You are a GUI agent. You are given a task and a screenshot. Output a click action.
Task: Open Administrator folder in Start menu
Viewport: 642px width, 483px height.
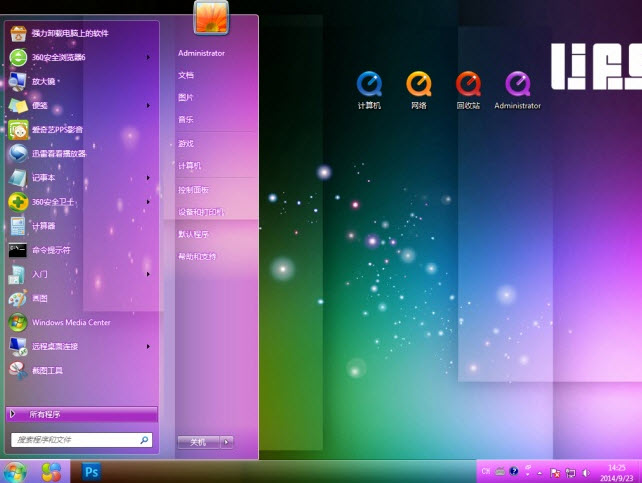coord(201,53)
